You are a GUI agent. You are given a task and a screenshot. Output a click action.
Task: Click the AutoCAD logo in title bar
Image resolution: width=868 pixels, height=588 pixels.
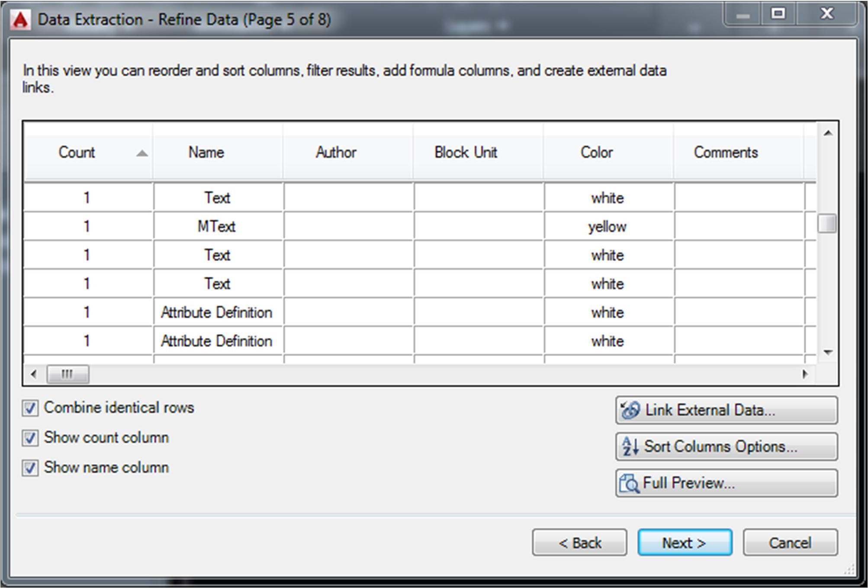pyautogui.click(x=20, y=20)
